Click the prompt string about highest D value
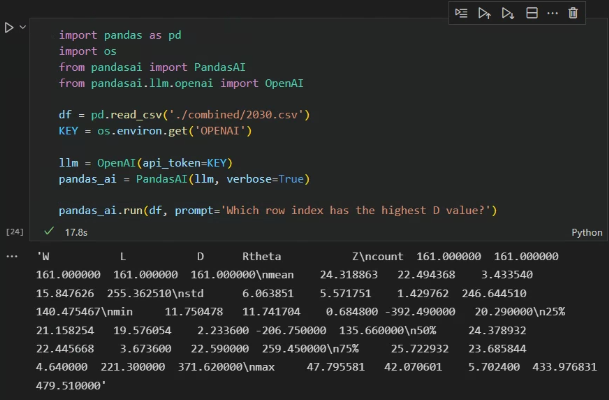This screenshot has width=609, height=400. click(x=355, y=210)
